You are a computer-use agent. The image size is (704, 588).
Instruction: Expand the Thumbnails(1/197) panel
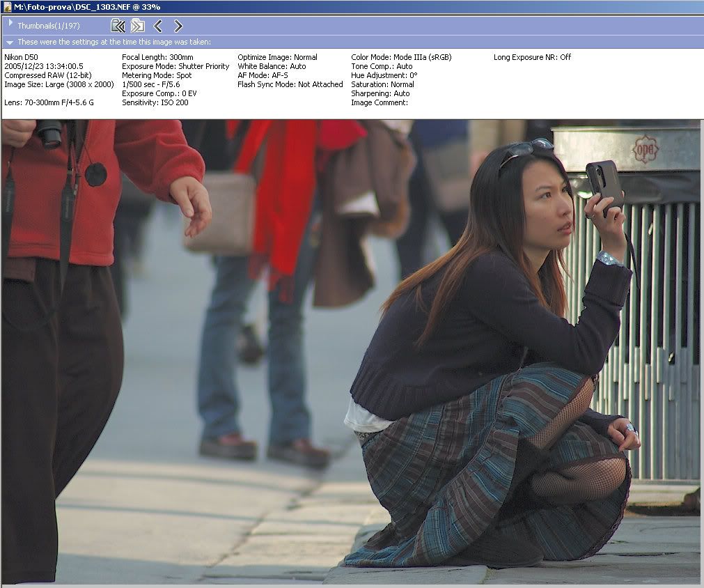coord(10,22)
